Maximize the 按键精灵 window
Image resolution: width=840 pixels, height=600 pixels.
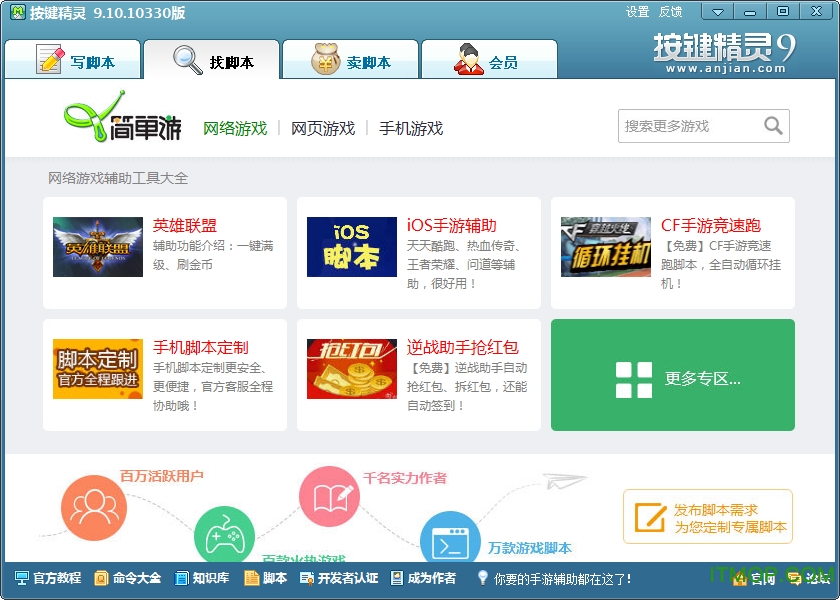783,12
